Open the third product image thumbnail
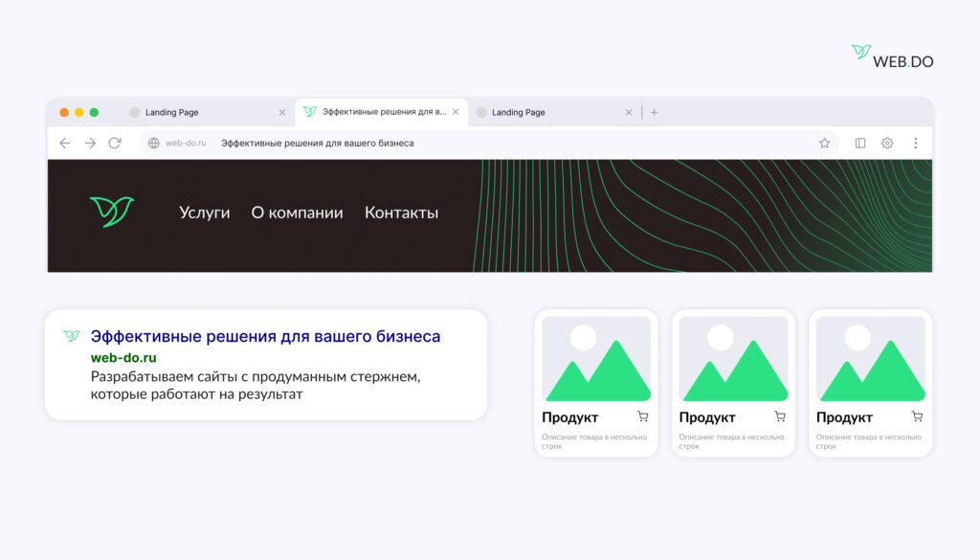980x560 pixels. 871,359
